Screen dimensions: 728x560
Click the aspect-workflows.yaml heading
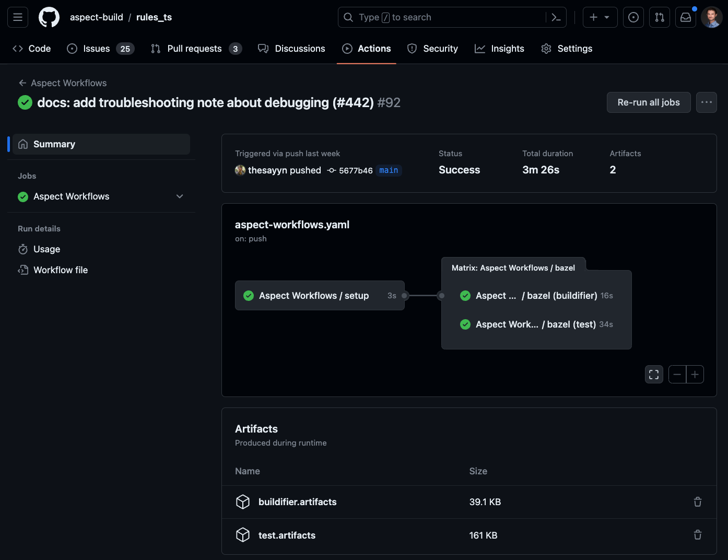292,225
